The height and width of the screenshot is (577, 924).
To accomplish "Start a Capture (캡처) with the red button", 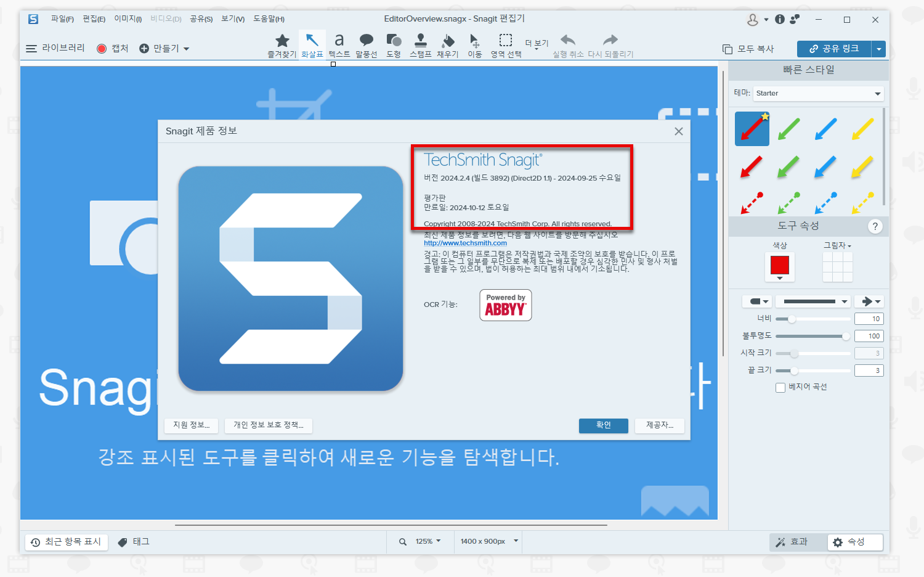I will click(x=113, y=48).
